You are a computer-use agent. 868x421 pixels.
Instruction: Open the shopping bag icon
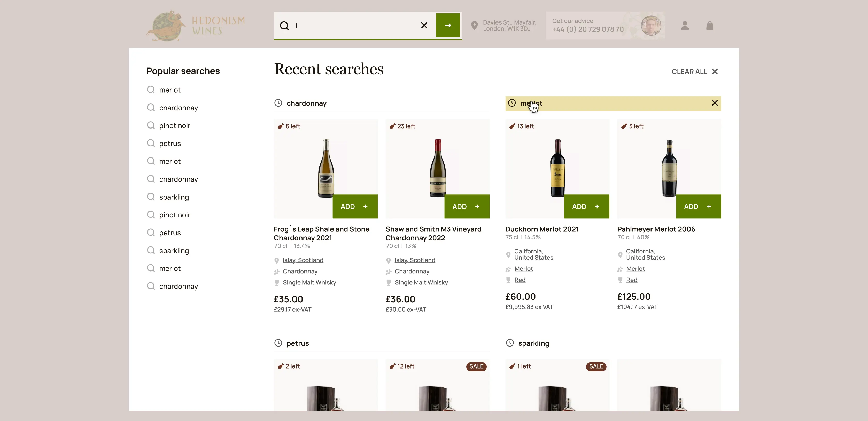point(709,26)
